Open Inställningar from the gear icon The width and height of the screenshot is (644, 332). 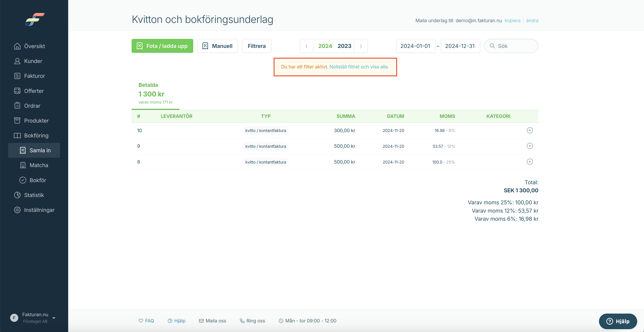[17, 210]
